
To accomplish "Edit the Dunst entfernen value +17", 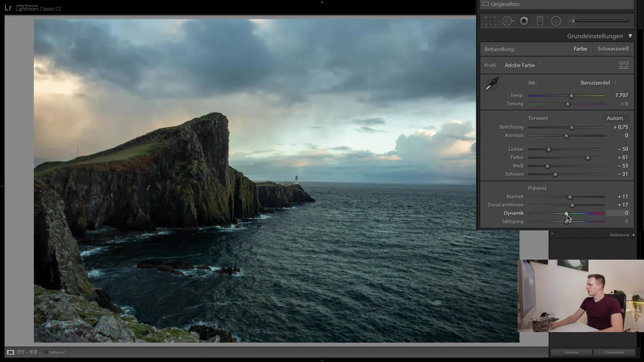I will [x=623, y=205].
